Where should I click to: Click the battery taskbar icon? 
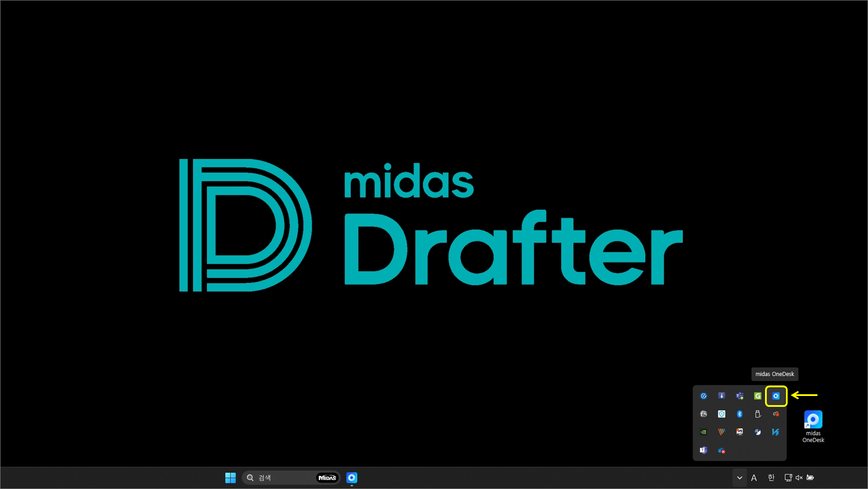810,478
